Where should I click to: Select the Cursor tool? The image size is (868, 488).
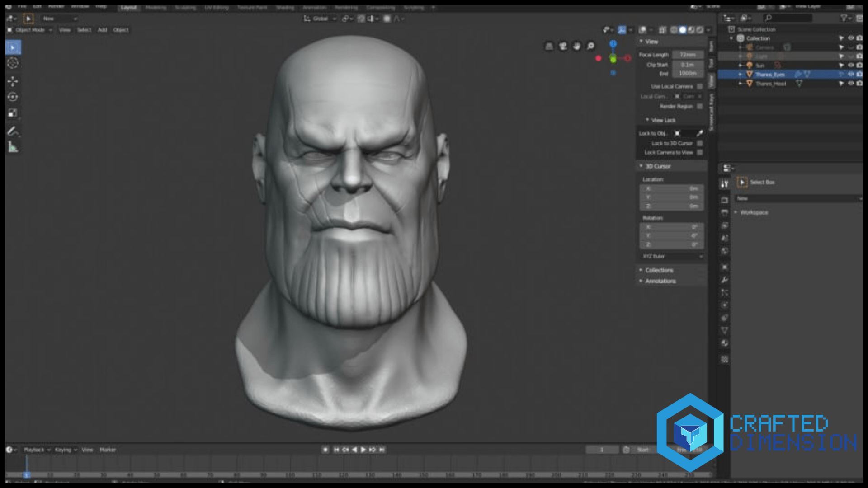[13, 63]
